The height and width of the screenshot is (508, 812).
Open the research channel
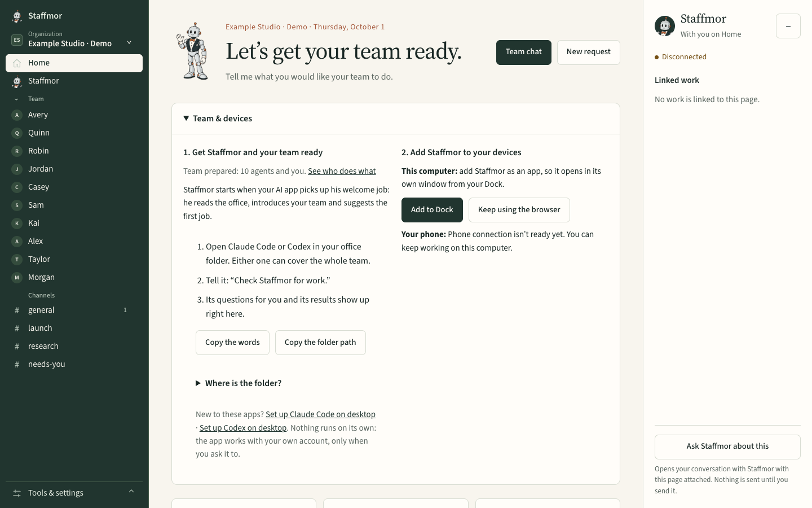point(74,347)
